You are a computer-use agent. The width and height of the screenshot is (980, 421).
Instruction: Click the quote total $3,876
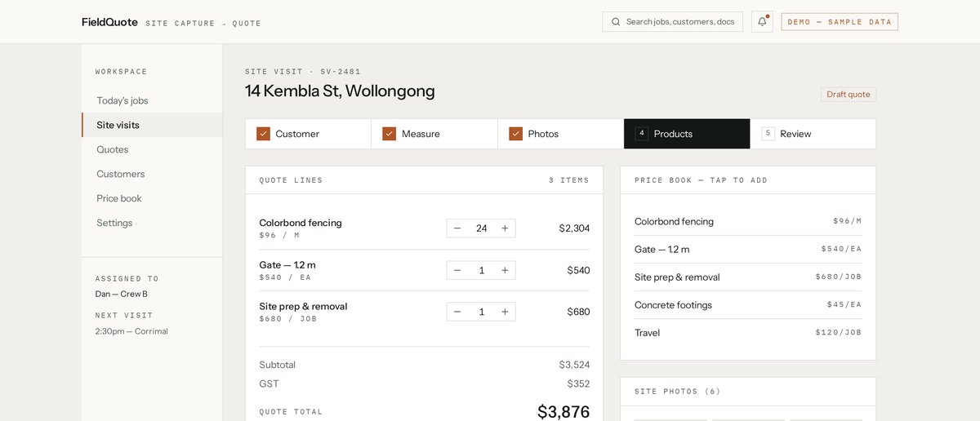coord(563,412)
